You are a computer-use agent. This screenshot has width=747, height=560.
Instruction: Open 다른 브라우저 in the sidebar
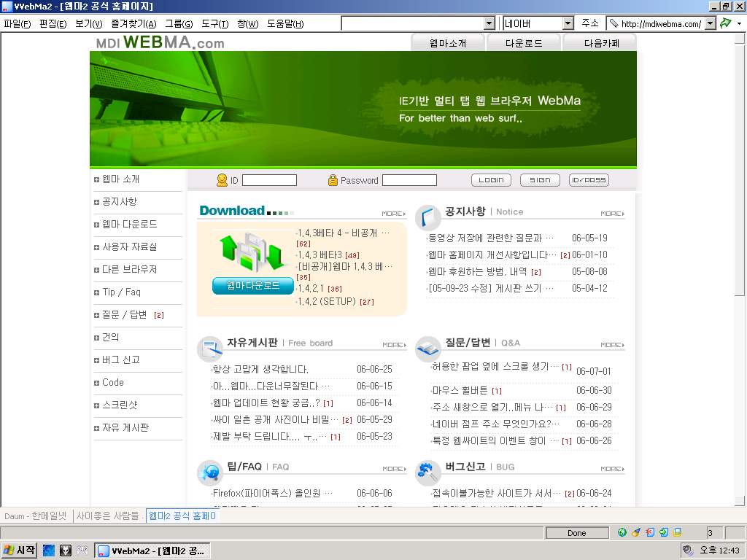coord(129,269)
